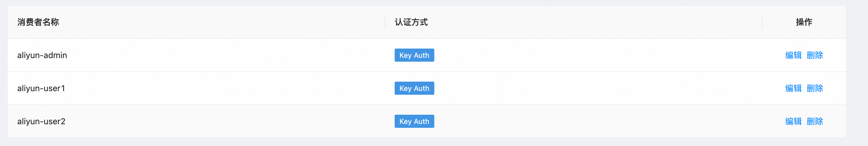Viewport: 868px width, 146px height.
Task: Click Key Auth tag for aliyun-admin
Action: [414, 55]
